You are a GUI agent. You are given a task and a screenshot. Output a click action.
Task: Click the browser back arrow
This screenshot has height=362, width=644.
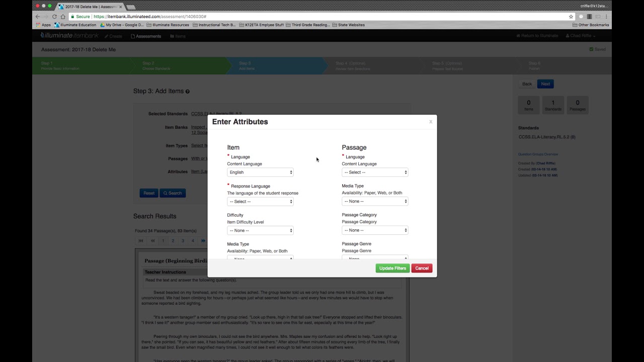tap(38, 17)
